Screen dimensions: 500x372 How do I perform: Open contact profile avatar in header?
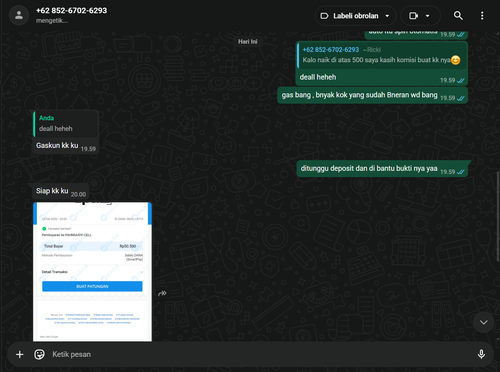click(19, 15)
